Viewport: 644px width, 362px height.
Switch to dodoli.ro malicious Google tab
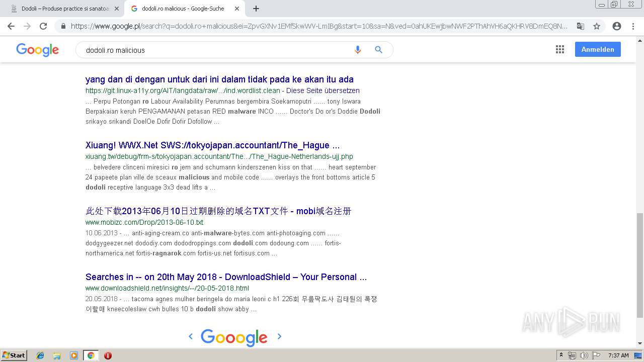click(185, 9)
